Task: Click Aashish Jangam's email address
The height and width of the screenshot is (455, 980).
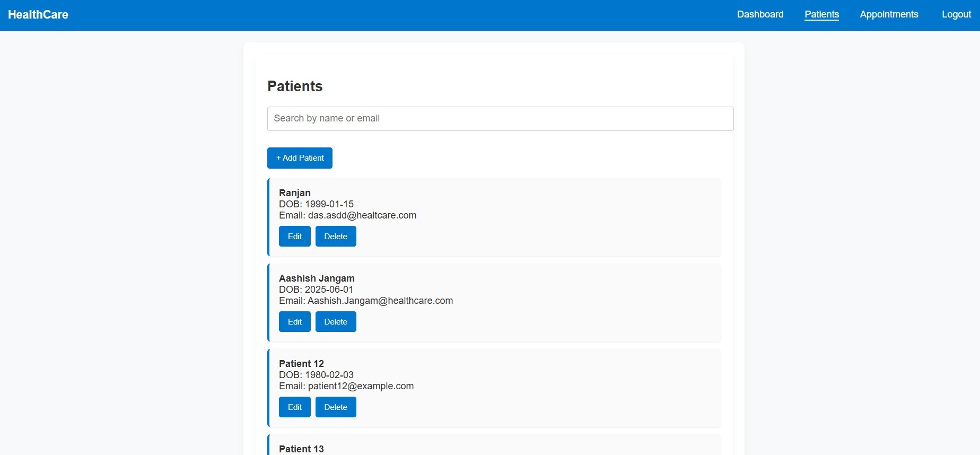Action: pyautogui.click(x=380, y=301)
